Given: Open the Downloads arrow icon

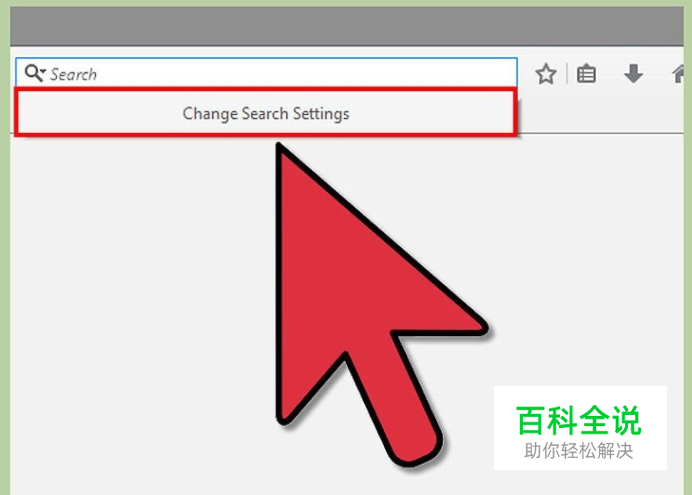Looking at the screenshot, I should [633, 74].
